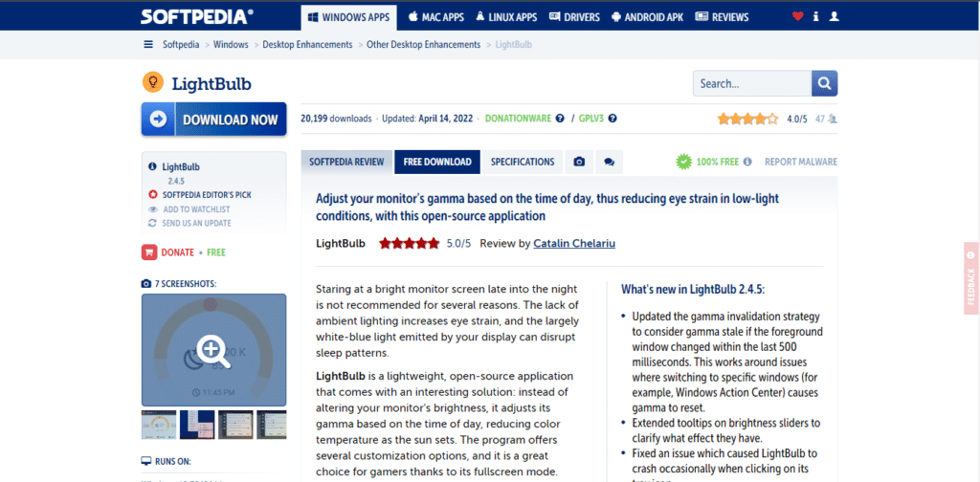Click the info icon in top header
This screenshot has width=980, height=482.
click(815, 16)
